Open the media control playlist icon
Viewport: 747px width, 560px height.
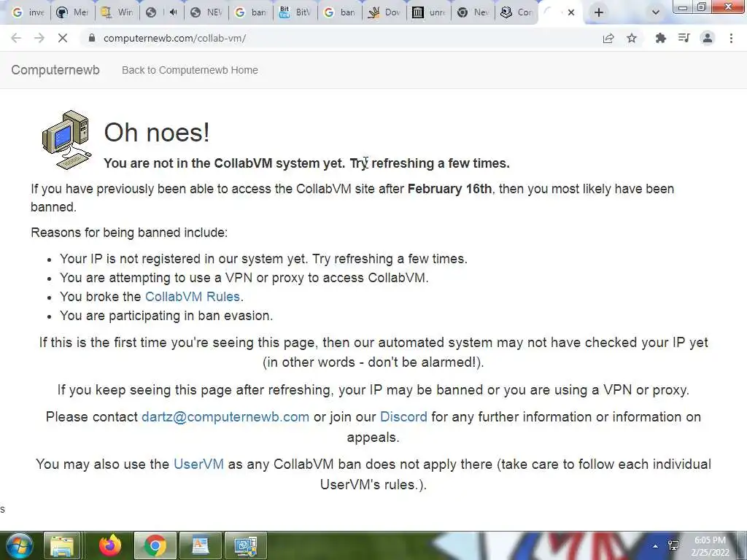tap(684, 38)
